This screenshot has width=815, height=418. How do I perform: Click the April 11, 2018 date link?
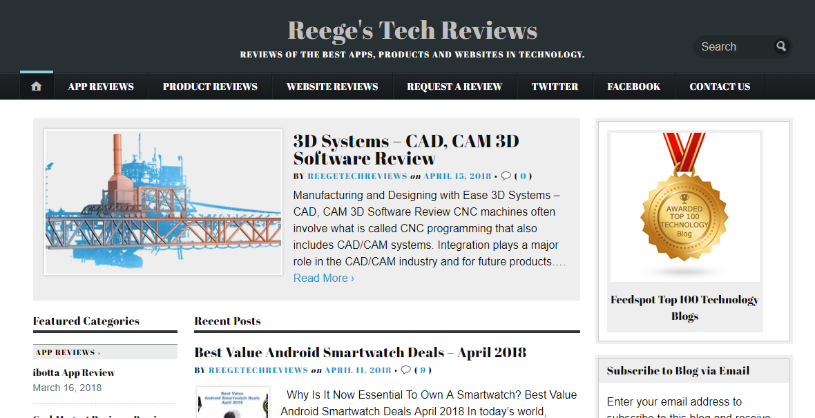[358, 370]
